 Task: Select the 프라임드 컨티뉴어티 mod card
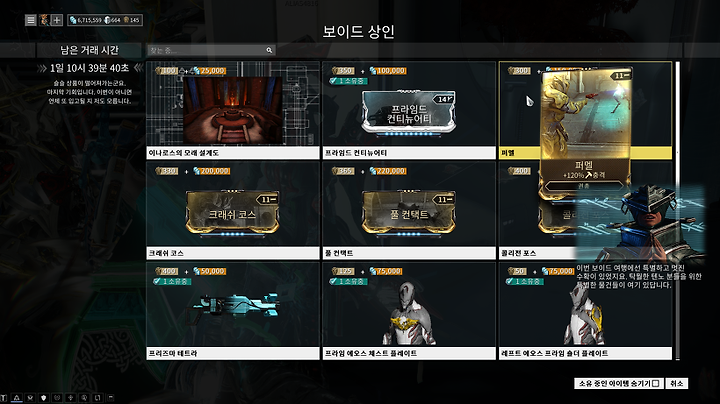[x=409, y=110]
